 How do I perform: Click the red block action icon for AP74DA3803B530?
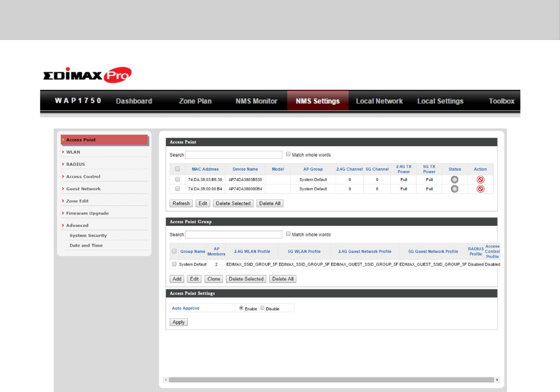click(480, 180)
